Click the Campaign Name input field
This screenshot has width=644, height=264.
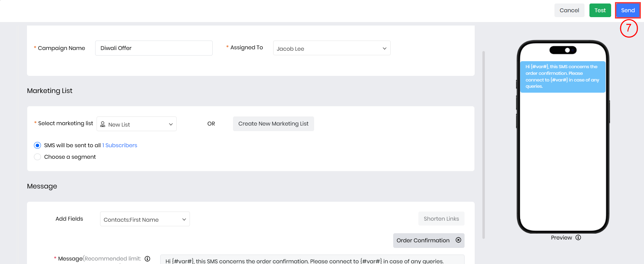click(x=154, y=48)
